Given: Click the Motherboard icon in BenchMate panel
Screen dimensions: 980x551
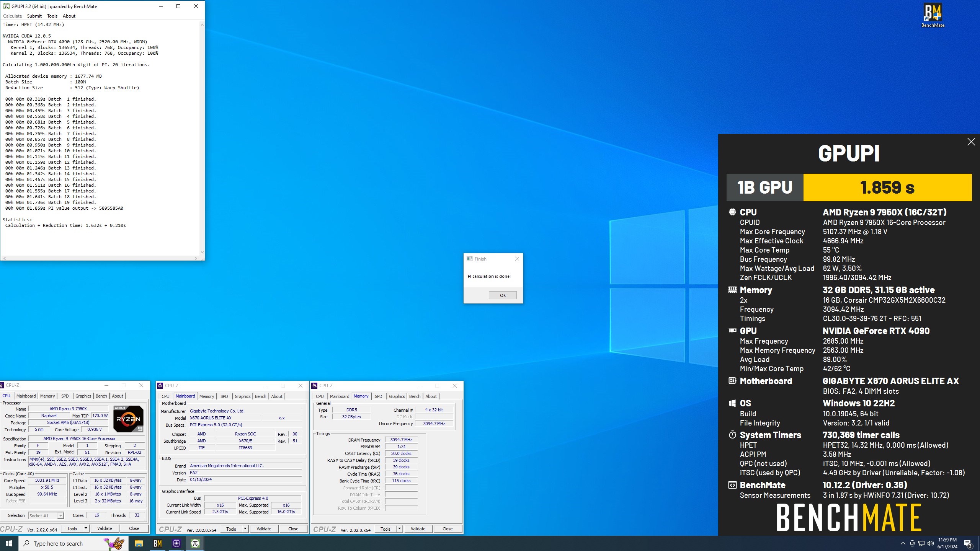Looking at the screenshot, I should point(732,381).
